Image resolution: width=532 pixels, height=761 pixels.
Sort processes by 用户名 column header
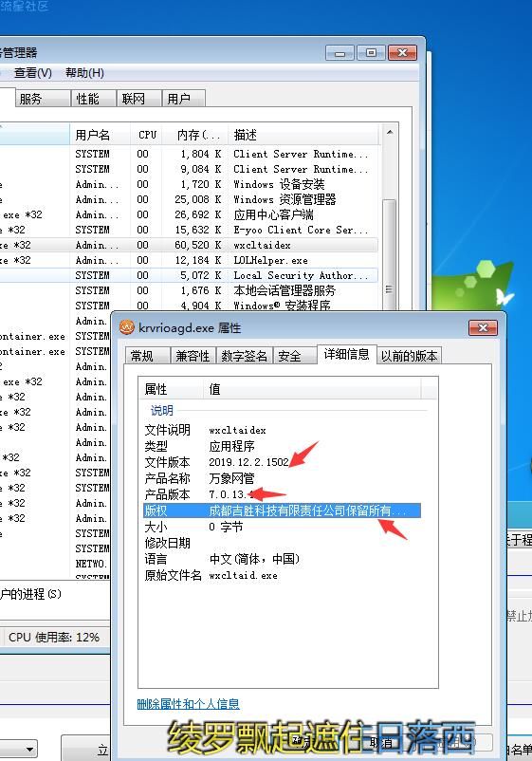point(100,135)
